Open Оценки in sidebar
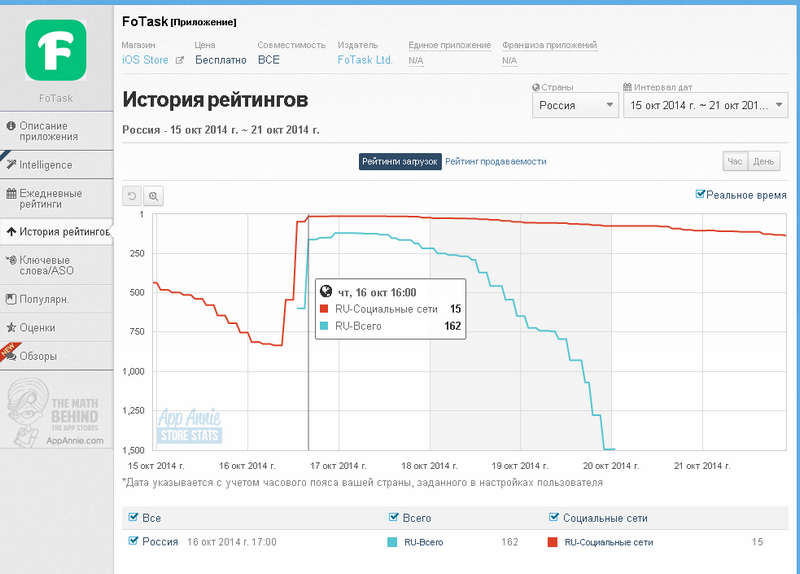The width and height of the screenshot is (800, 574). point(56,328)
